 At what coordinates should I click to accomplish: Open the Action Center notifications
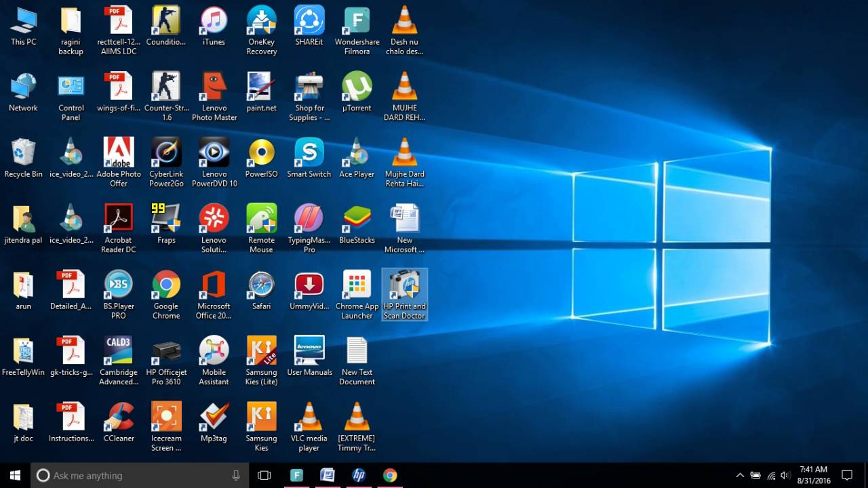(x=847, y=475)
